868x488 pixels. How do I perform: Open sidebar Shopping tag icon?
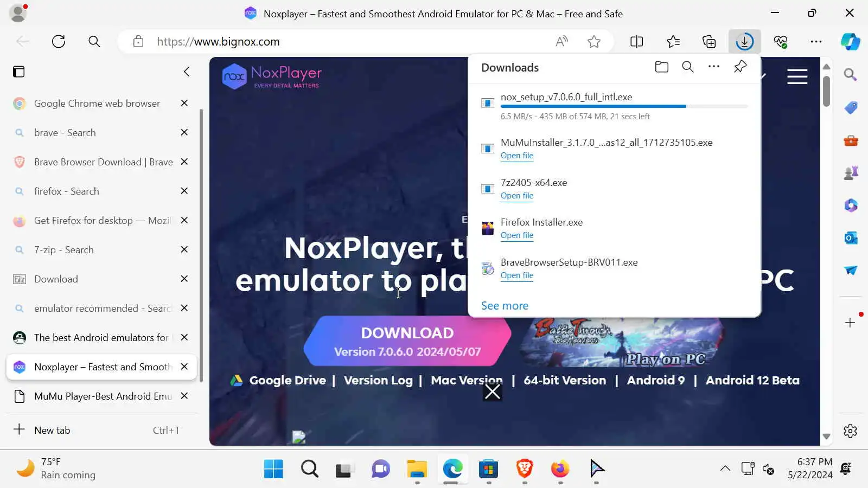[x=850, y=107]
